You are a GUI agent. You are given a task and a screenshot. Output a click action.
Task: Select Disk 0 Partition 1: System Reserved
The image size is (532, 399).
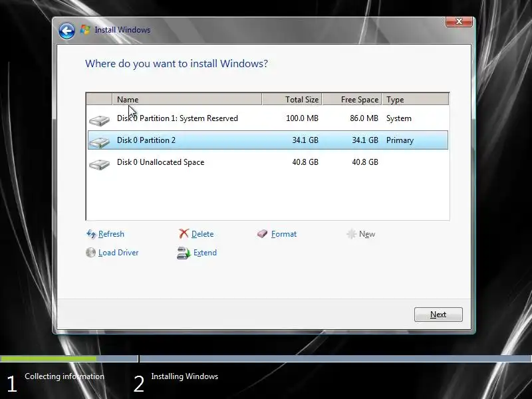pyautogui.click(x=268, y=118)
